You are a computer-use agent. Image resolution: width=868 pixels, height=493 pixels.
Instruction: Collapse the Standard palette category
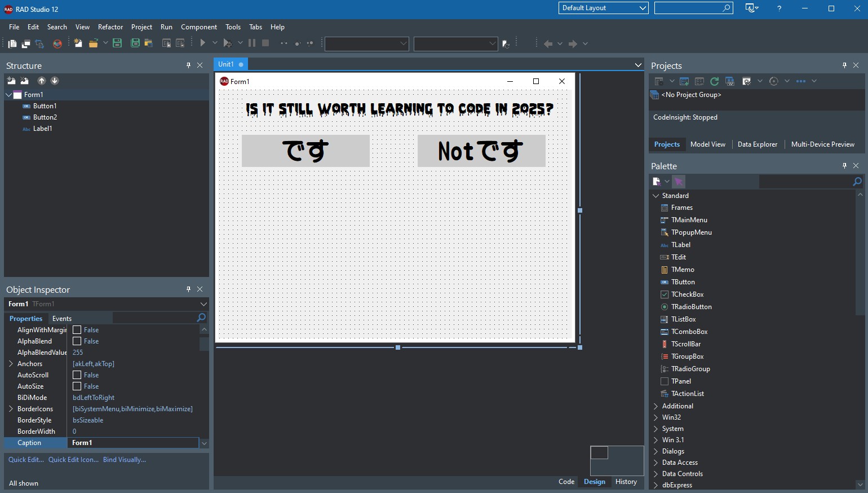coord(656,196)
